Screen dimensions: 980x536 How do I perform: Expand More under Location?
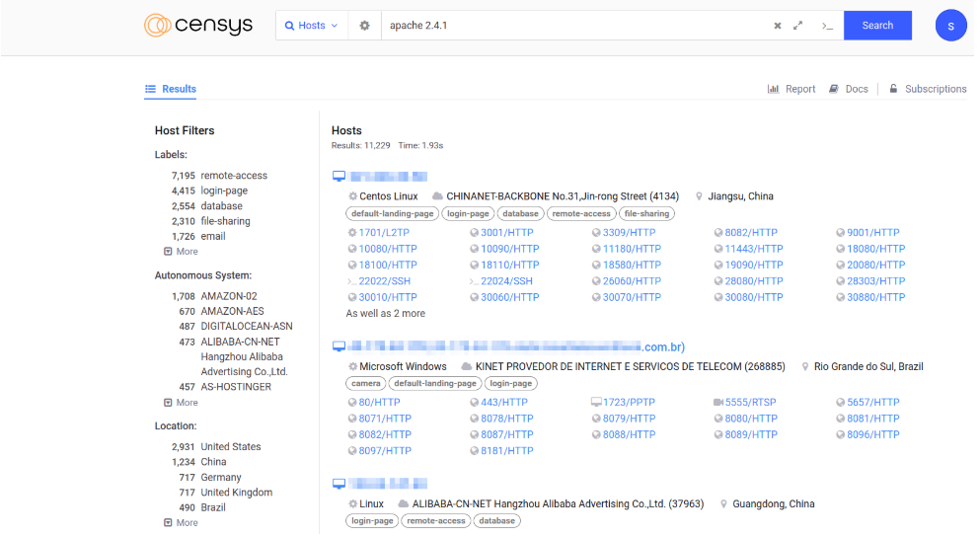coord(181,523)
